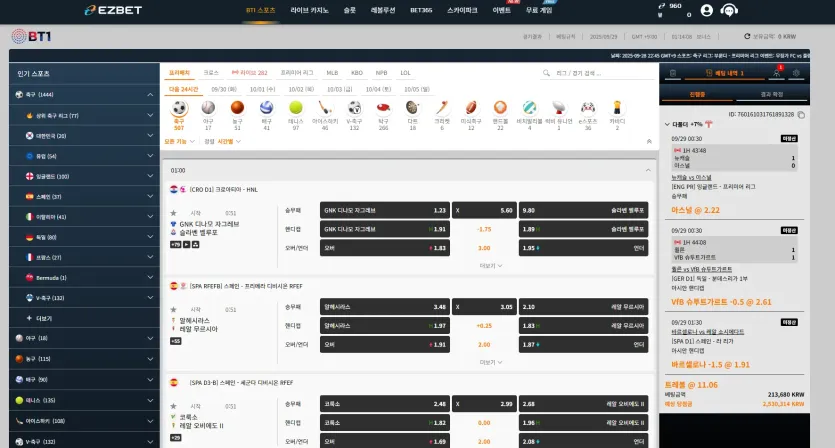Viewport: 835px width, 448px height.
Task: Switch to the LOL tab
Action: (405, 73)
